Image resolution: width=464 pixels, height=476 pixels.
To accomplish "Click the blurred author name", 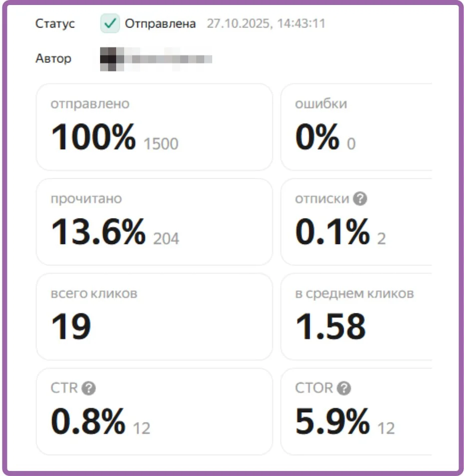I will pos(156,58).
